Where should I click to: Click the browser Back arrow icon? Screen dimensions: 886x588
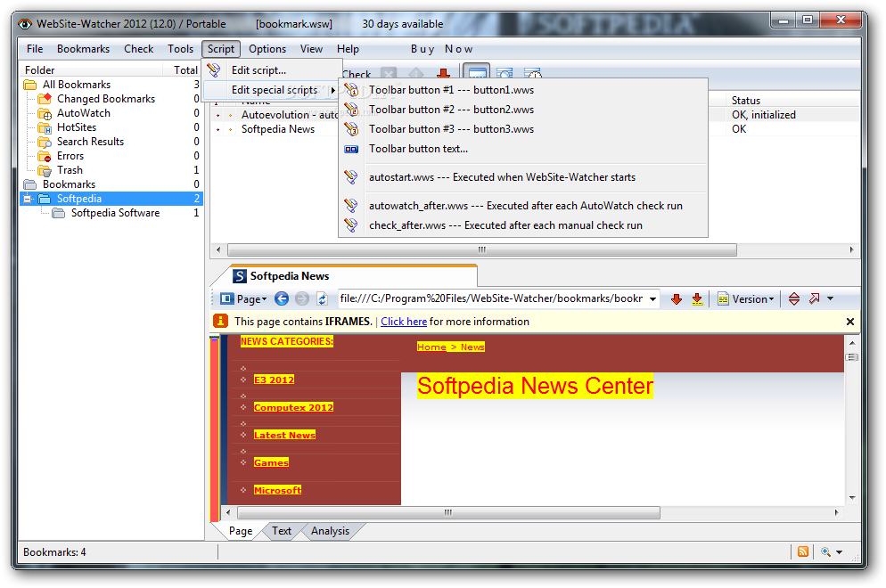point(282,298)
